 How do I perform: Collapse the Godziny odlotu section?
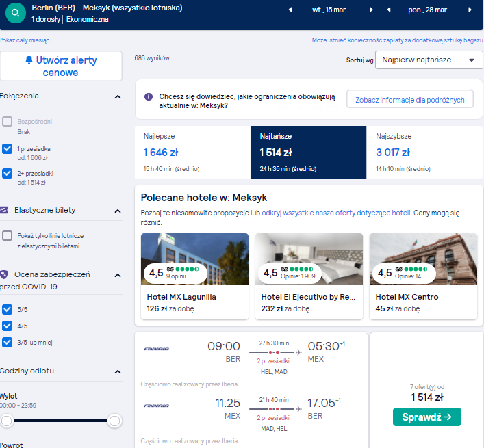(x=118, y=372)
